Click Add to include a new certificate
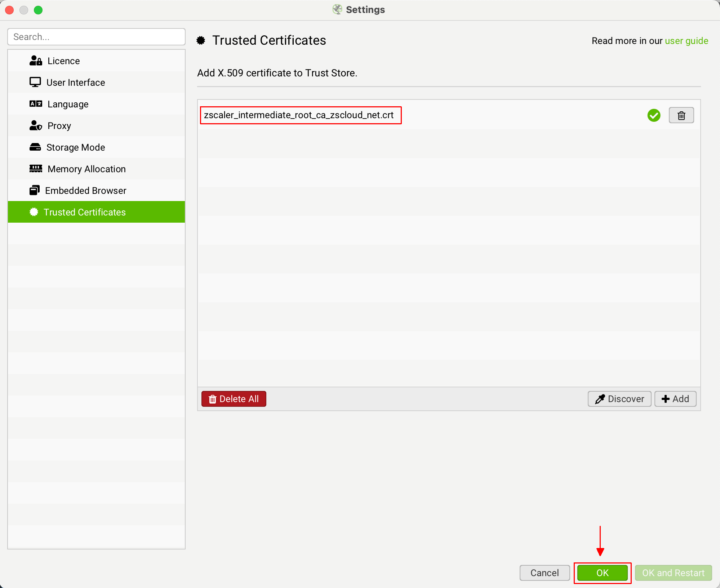 (676, 398)
